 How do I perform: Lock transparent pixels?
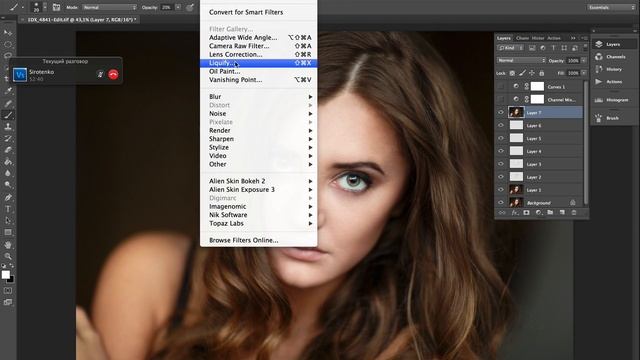click(512, 73)
